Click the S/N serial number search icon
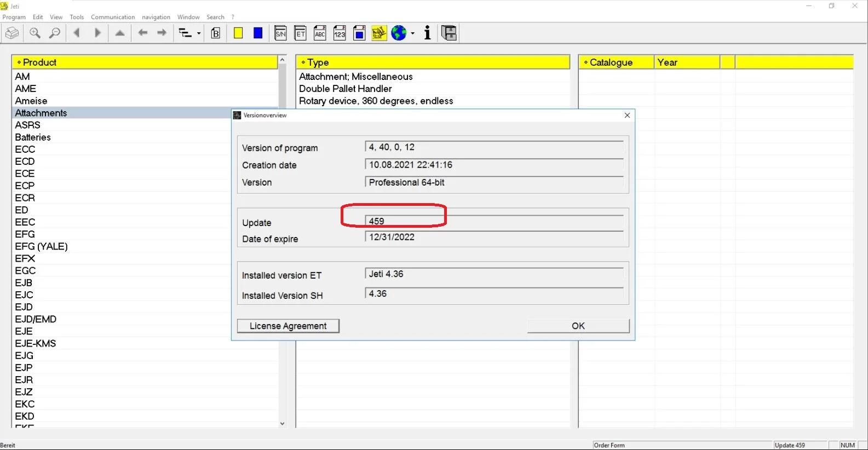Viewport: 868px width, 450px height. coord(280,33)
